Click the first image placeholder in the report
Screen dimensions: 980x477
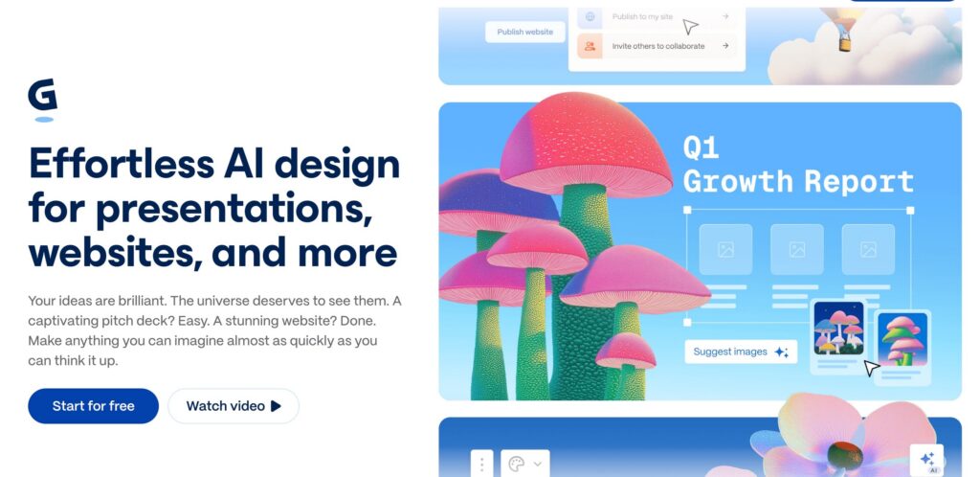click(x=725, y=249)
